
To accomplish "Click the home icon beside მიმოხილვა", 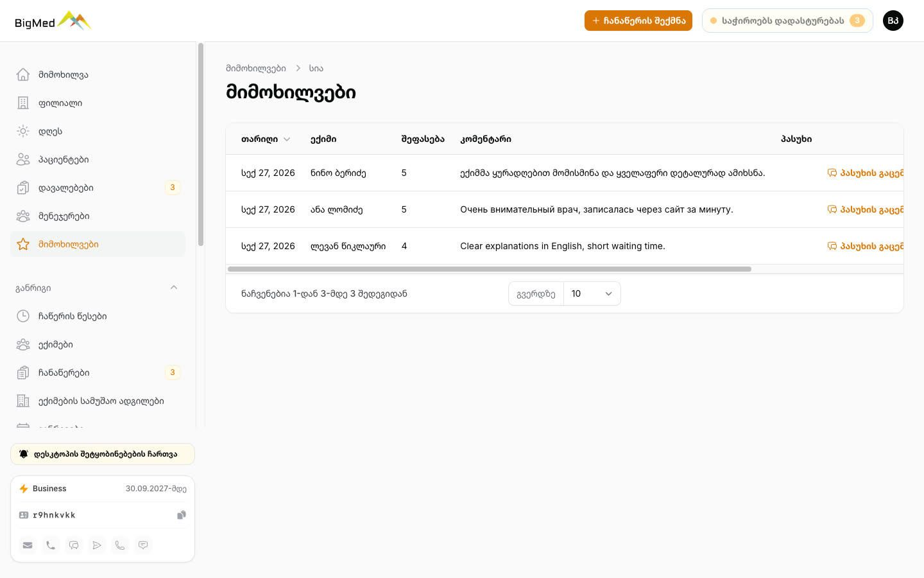I will (23, 74).
